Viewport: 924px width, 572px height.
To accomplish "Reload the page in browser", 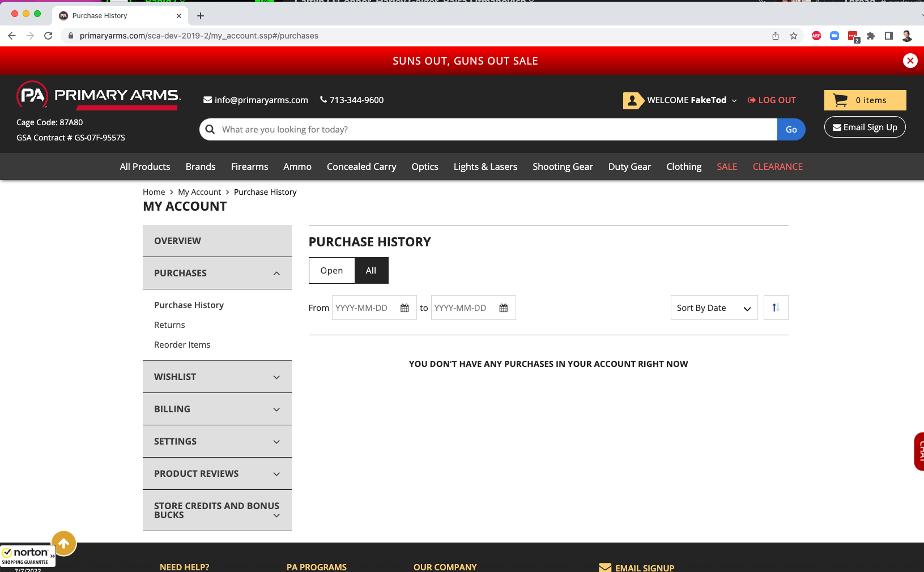I will 48,36.
